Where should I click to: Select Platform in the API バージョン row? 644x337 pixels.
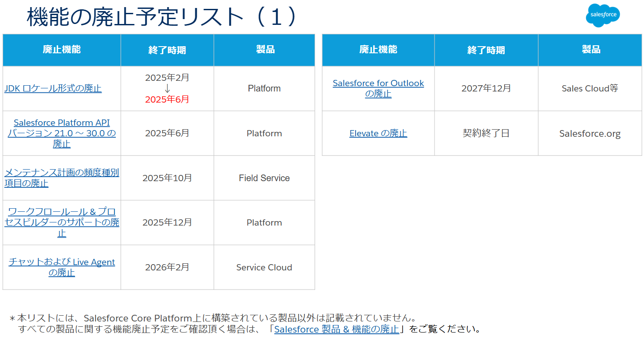[265, 133]
